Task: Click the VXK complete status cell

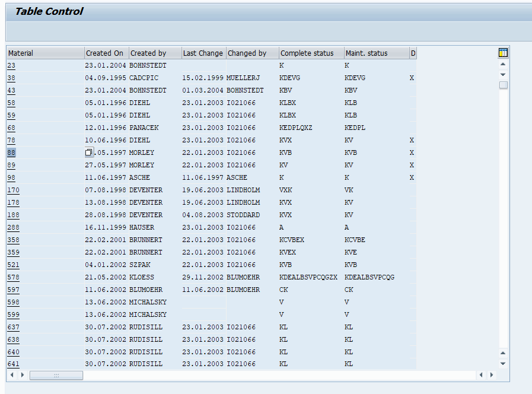Action: click(x=286, y=190)
